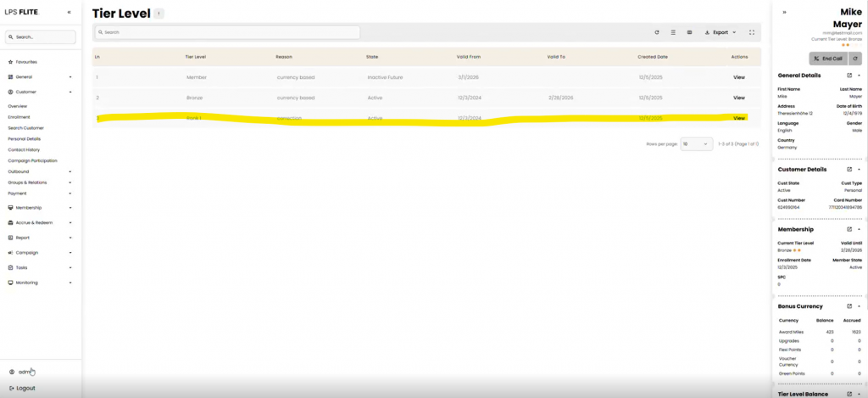Viewport: 868px width, 398px height.
Task: Open General Details in new window icon
Action: click(x=849, y=76)
